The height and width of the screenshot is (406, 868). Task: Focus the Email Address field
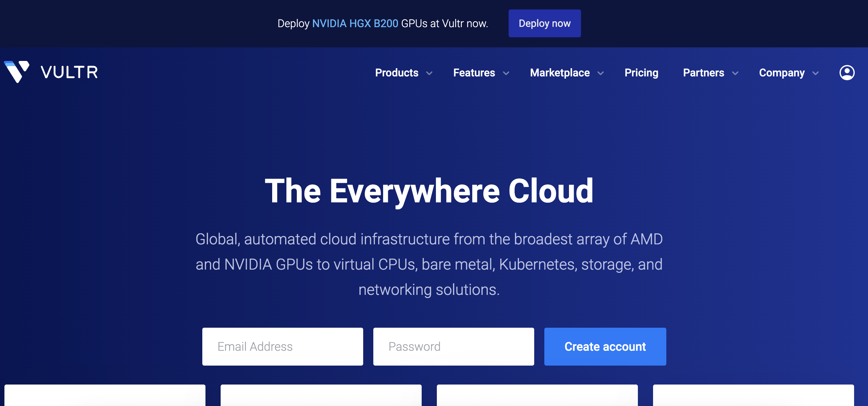(282, 346)
